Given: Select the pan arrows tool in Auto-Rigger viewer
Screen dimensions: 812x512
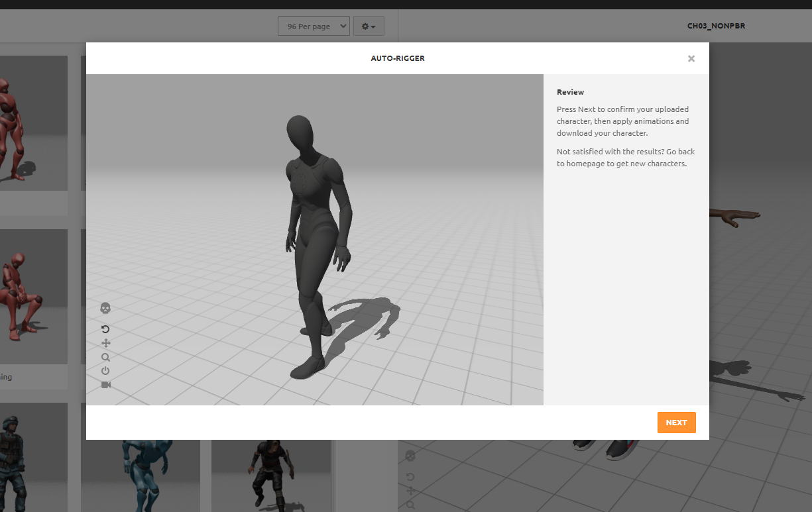Looking at the screenshot, I should click(x=105, y=343).
